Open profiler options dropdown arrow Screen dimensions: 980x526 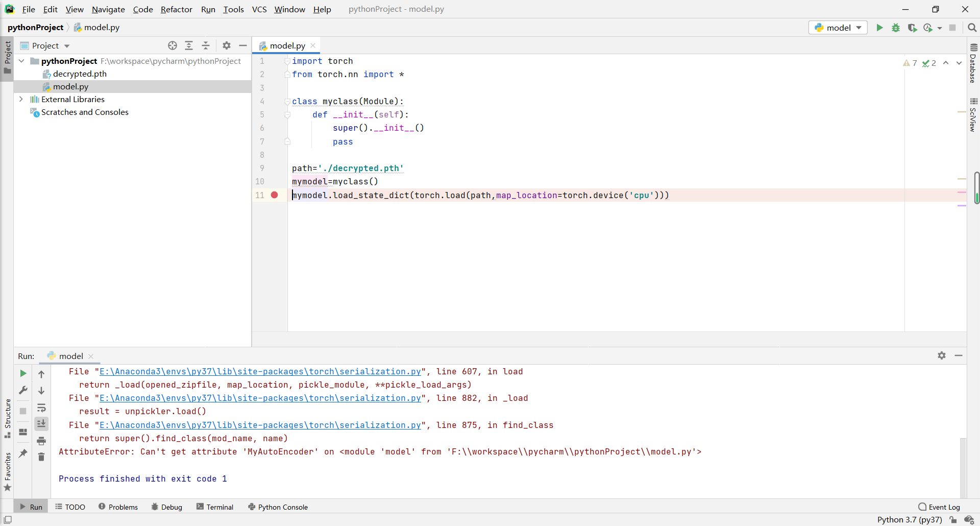(x=940, y=28)
